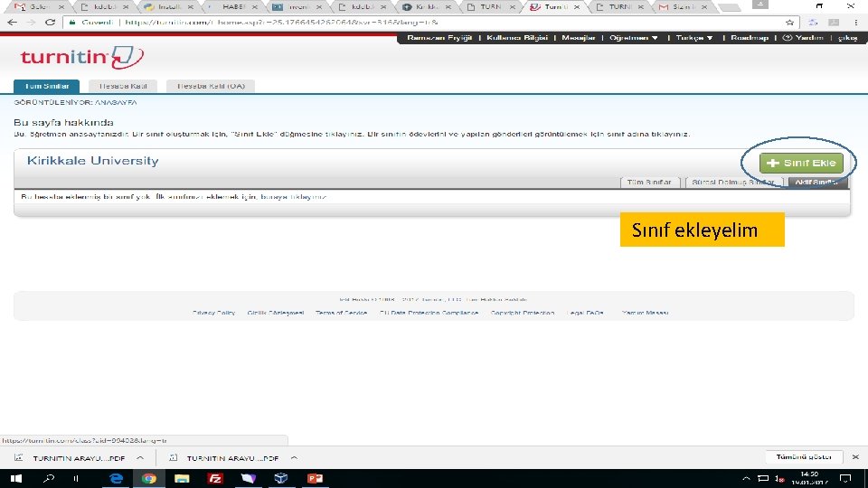Show hidden system tray icons chevron

(746, 479)
